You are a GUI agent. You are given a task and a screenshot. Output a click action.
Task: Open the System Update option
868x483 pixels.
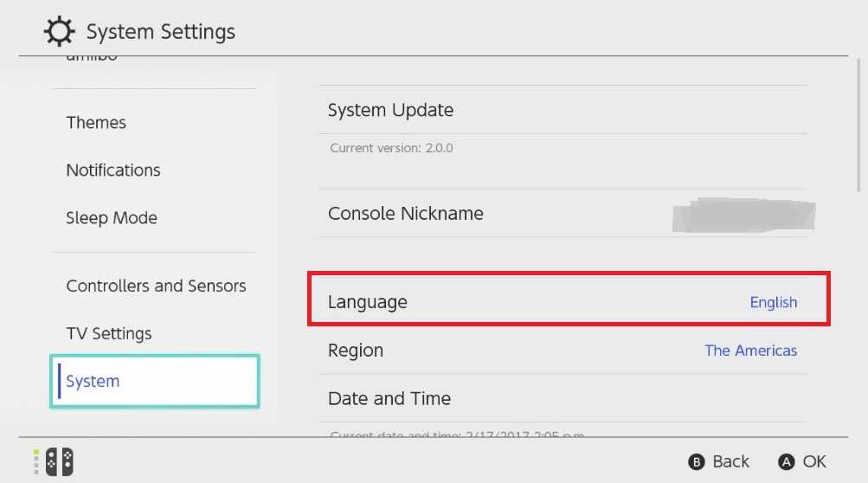(x=390, y=110)
